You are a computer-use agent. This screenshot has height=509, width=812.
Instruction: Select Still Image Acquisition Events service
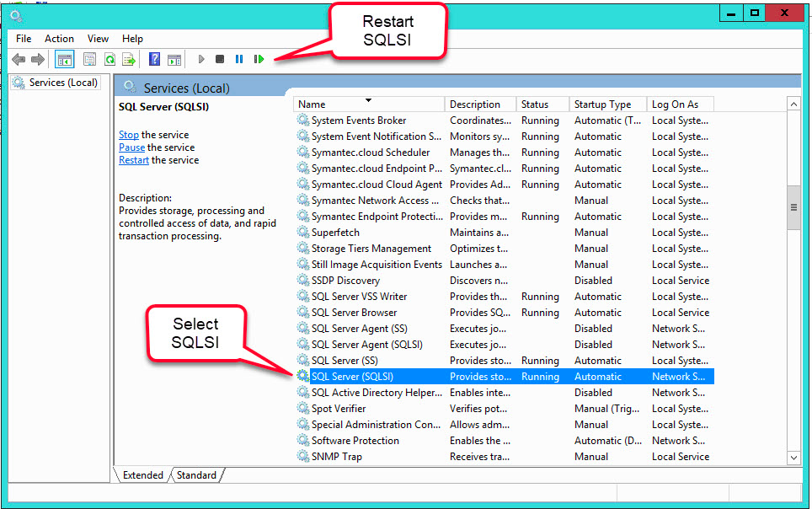505,265
